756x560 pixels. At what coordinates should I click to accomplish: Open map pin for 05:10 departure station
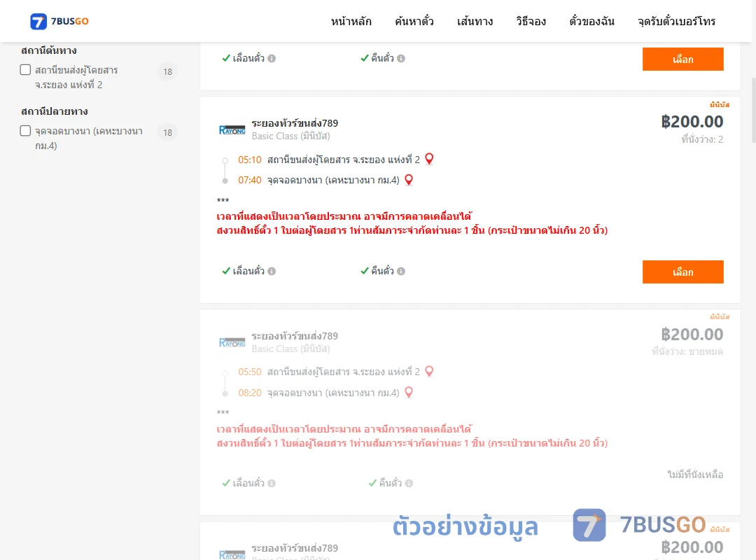coord(429,159)
